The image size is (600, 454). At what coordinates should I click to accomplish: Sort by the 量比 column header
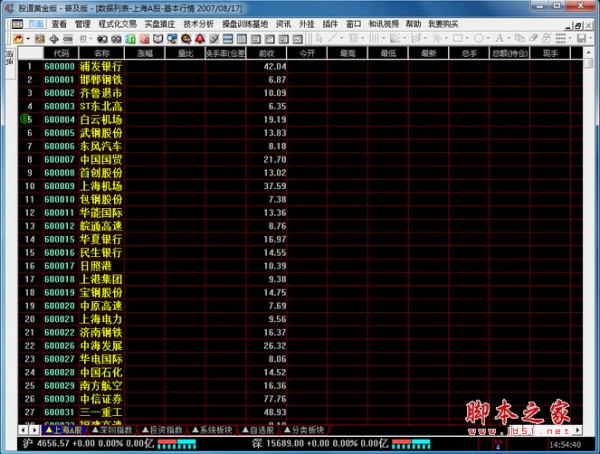[186, 53]
